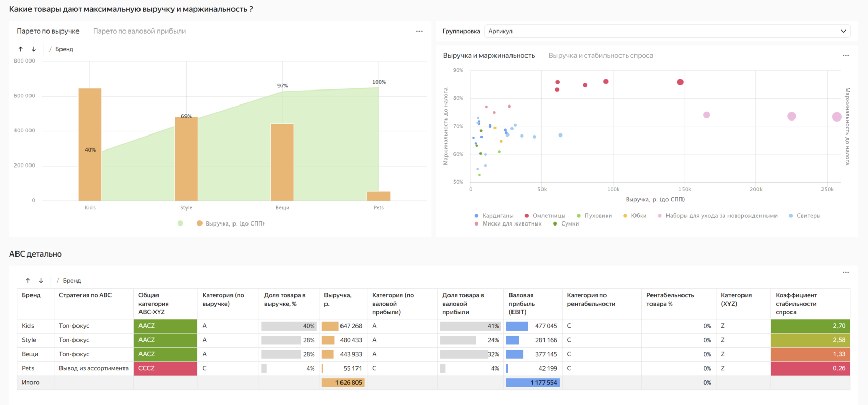Select the Выручка и маржинальность tab
Viewport: 868px width, 405px height.
pyautogui.click(x=489, y=55)
